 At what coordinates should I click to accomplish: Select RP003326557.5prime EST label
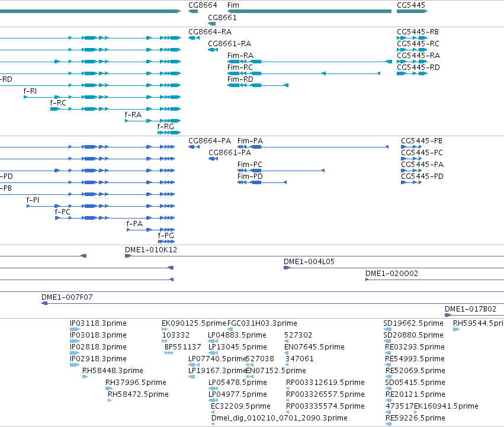(x=325, y=394)
